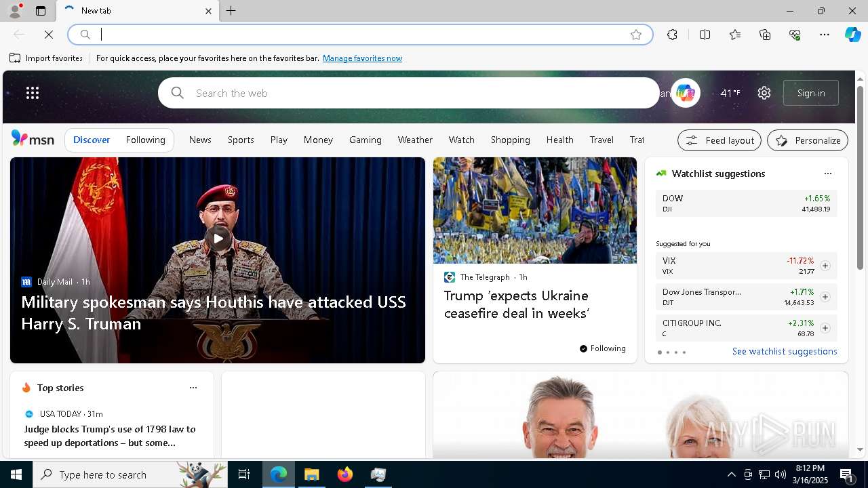Open the Shopping category
Screen dimensions: 868x488
510,140
